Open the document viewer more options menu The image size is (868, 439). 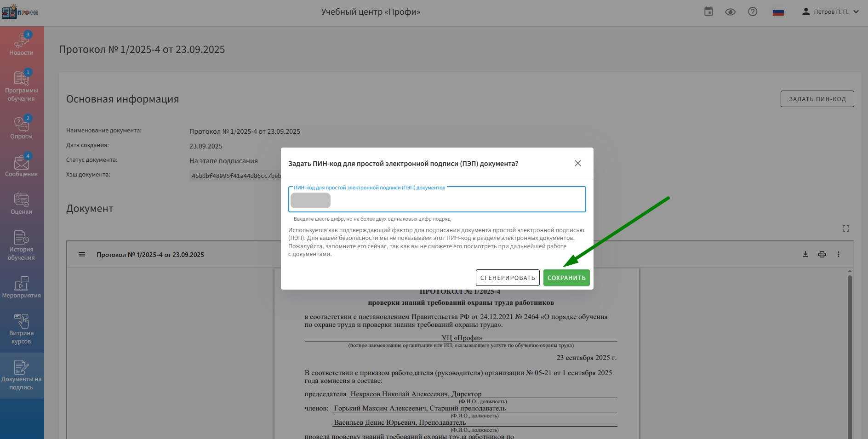click(838, 254)
